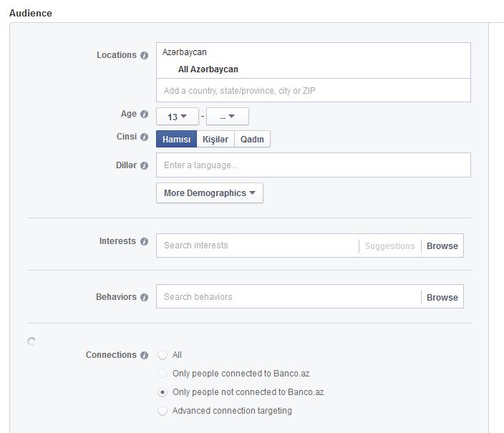Expand the More Demographics dropdown
The image size is (504, 433).
[x=210, y=193]
